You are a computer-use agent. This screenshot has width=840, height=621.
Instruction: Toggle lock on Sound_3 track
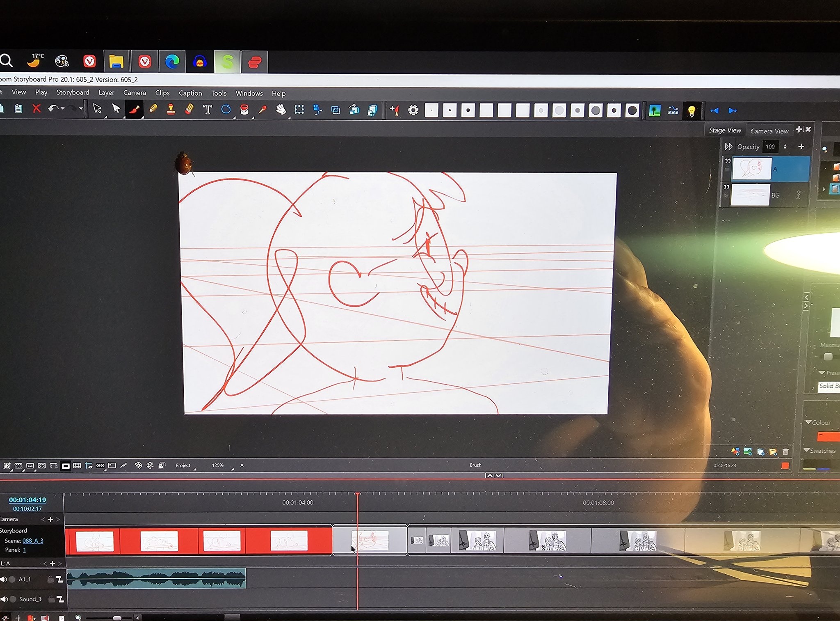click(x=51, y=599)
